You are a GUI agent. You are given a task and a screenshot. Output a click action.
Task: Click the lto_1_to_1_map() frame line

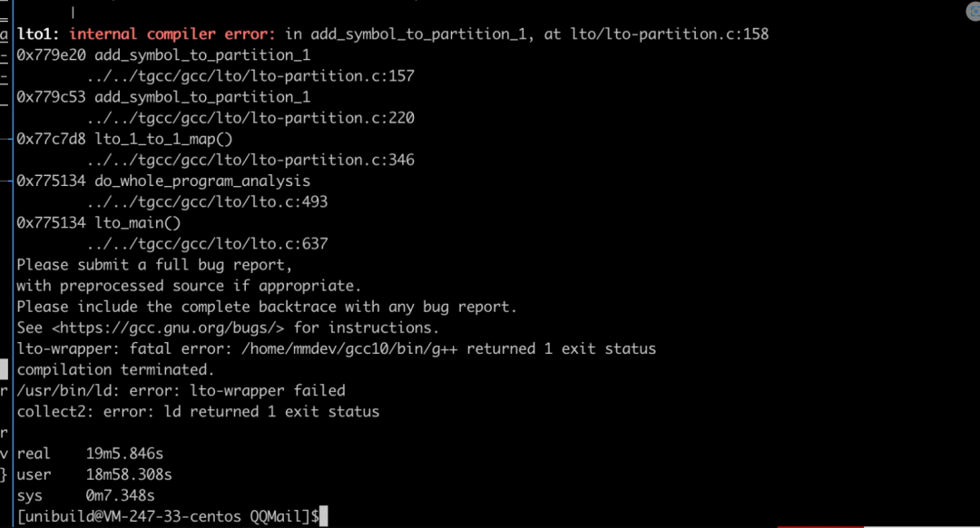(125, 139)
